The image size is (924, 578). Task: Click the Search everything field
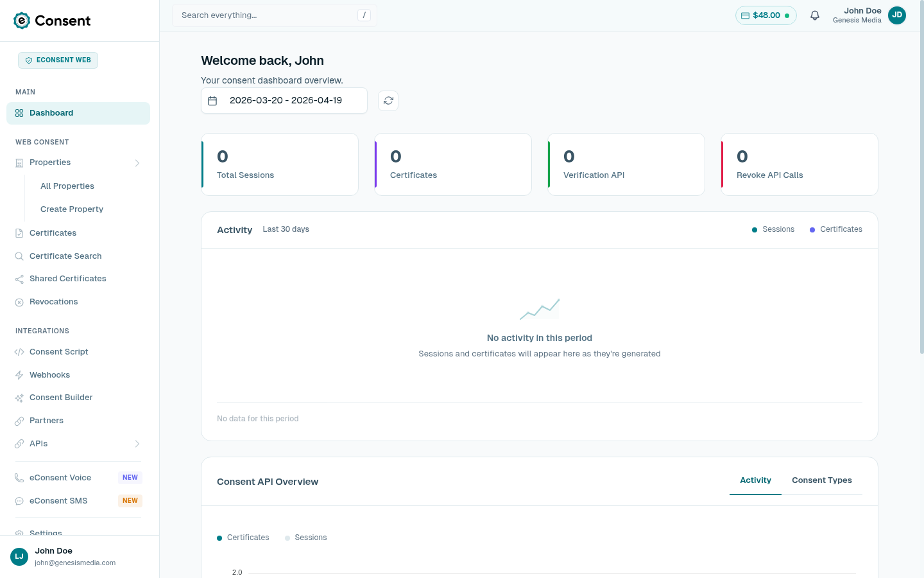pyautogui.click(x=274, y=15)
